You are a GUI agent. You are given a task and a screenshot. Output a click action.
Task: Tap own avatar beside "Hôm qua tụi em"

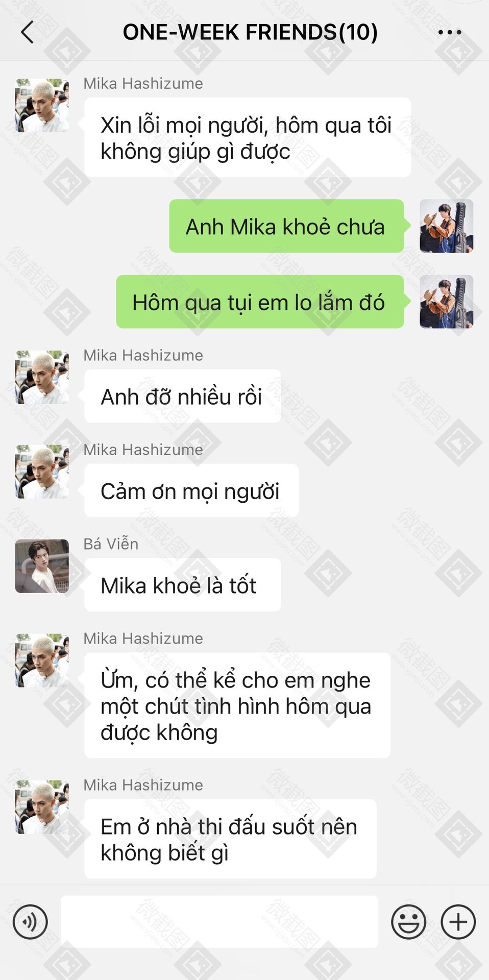click(x=446, y=302)
